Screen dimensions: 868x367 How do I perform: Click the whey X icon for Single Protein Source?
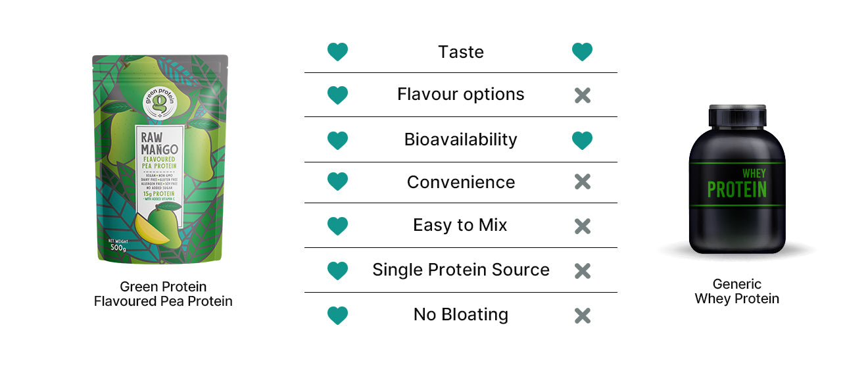tap(582, 270)
